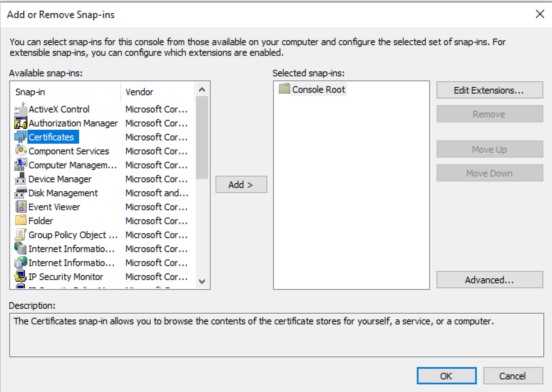Viewport: 552px width, 392px height.
Task: Click the Device Manager icon
Action: pyautogui.click(x=20, y=179)
